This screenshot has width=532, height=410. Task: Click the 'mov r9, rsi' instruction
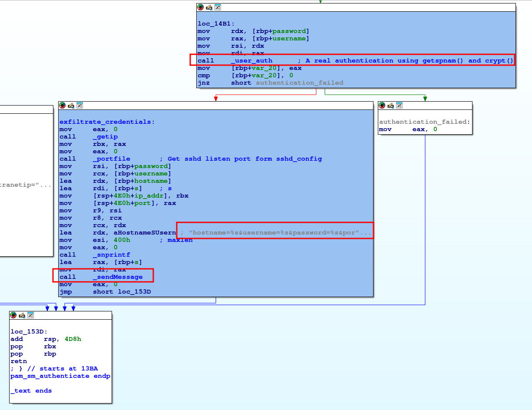pos(90,211)
